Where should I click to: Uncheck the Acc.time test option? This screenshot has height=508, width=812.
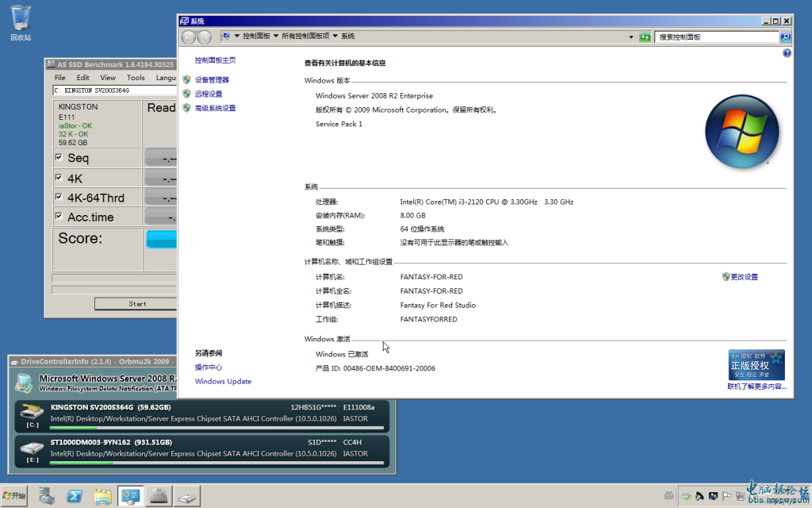coord(60,217)
